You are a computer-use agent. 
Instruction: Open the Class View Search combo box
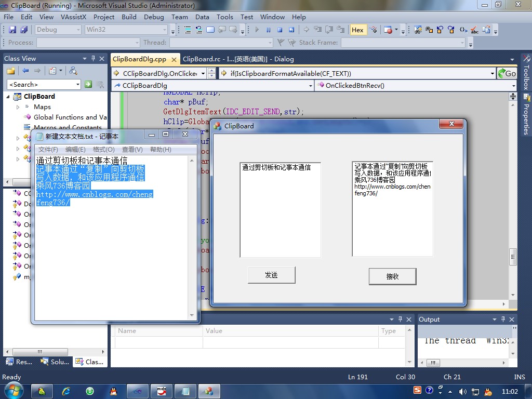click(44, 84)
